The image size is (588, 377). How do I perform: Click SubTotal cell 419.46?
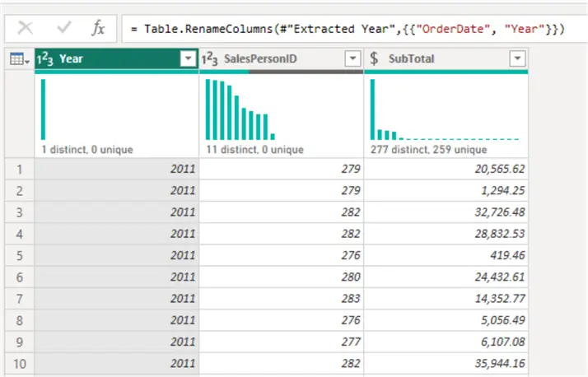tap(446, 255)
